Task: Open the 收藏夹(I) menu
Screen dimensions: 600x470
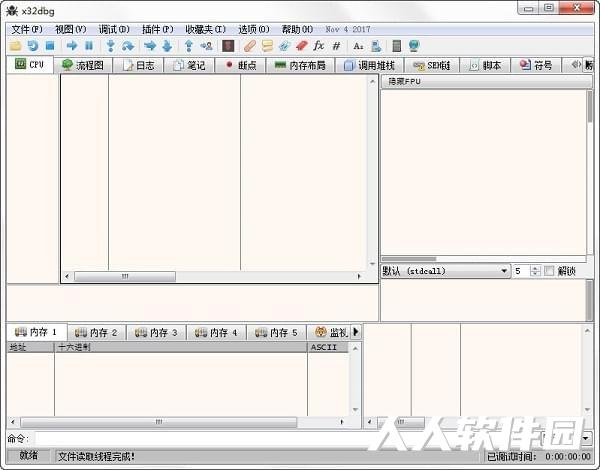Action: (x=205, y=29)
